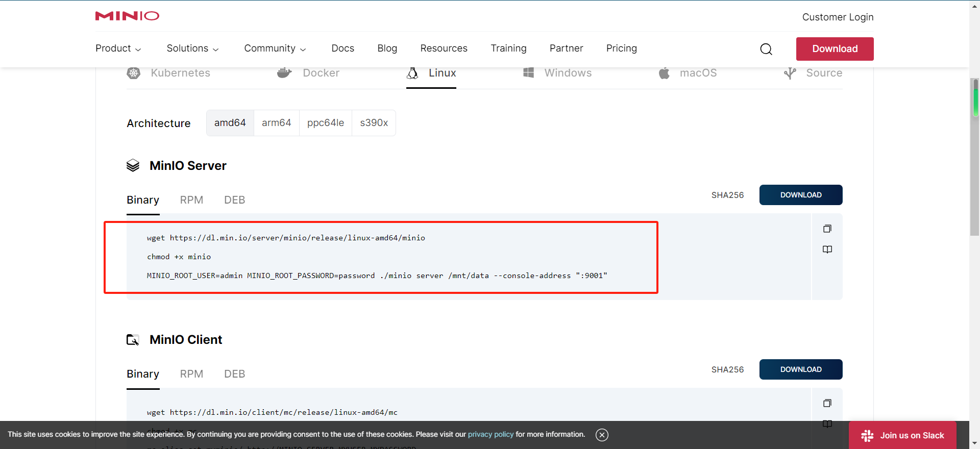Viewport: 980px width, 449px height.
Task: Select the Linux platform tab
Action: tap(431, 73)
